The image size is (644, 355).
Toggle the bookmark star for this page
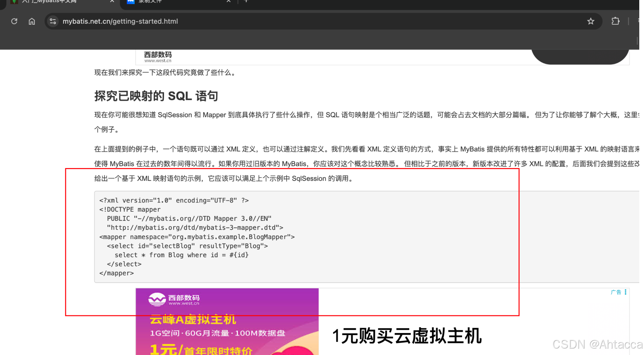pyautogui.click(x=591, y=21)
